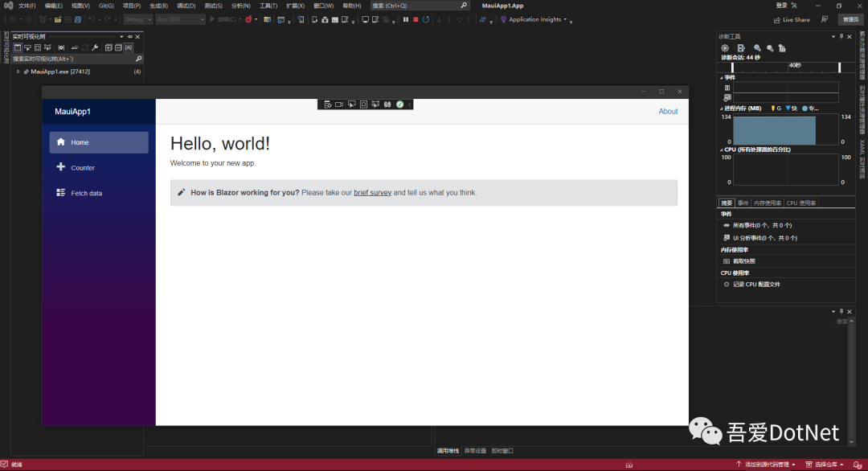Click the select element icon on the in-app toolbar
The image size is (868, 471).
(351, 104)
